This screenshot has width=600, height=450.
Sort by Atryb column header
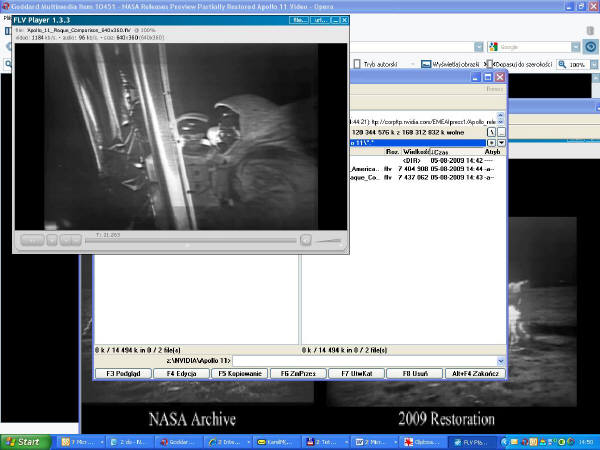click(x=492, y=152)
